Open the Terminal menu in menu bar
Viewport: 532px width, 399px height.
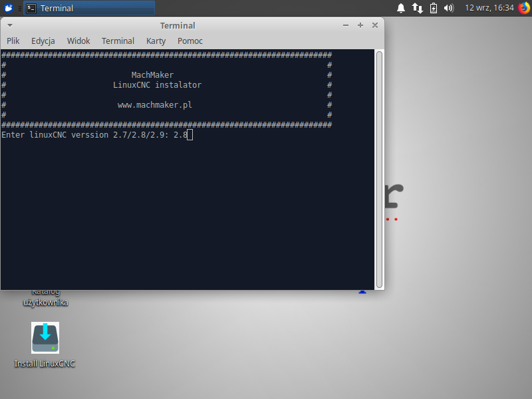pos(118,41)
